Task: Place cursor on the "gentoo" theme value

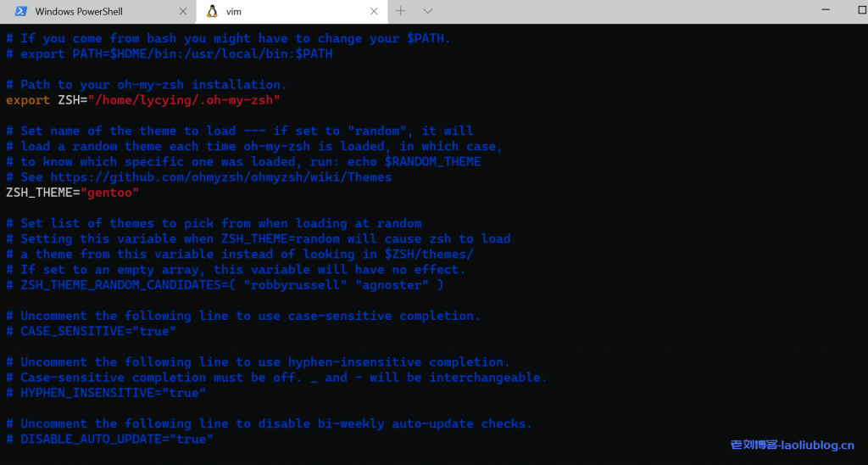Action: 108,193
